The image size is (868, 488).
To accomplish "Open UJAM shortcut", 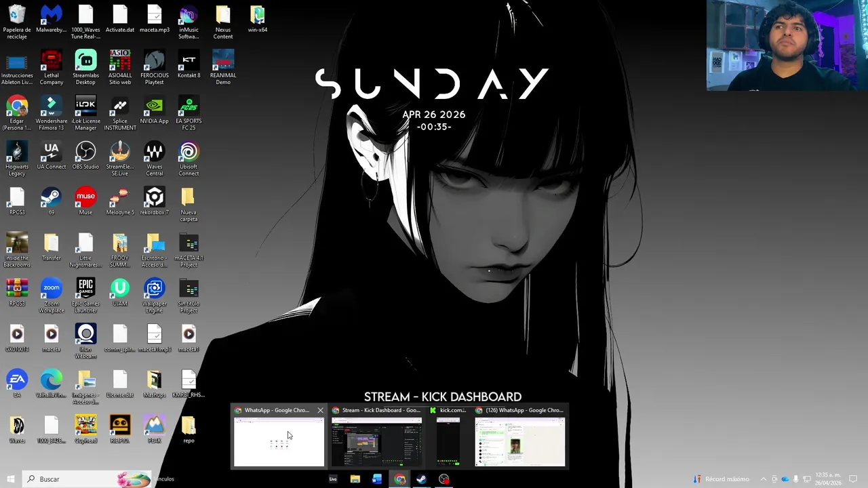I will click(120, 291).
